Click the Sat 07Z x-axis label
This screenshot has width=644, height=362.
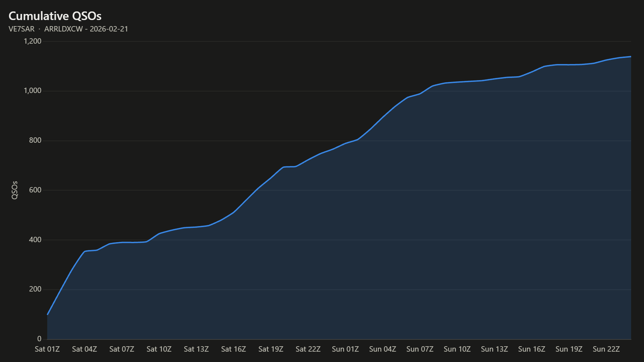122,349
